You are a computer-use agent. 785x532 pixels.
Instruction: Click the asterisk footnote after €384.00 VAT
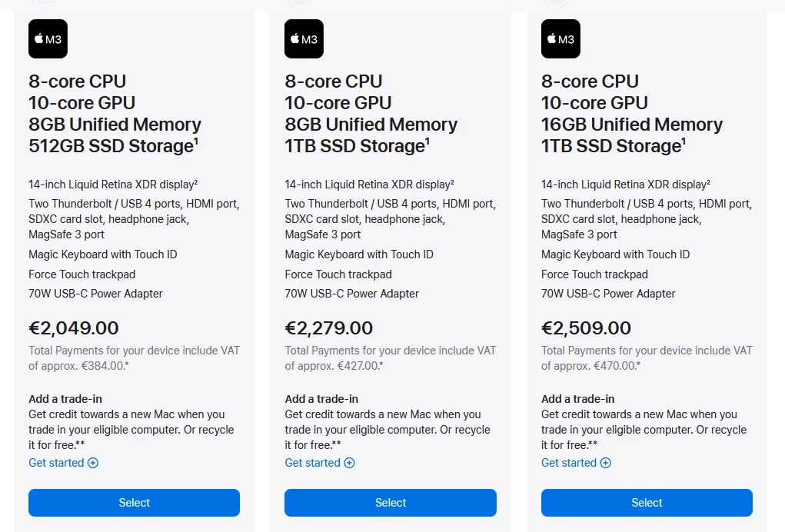[x=127, y=364]
